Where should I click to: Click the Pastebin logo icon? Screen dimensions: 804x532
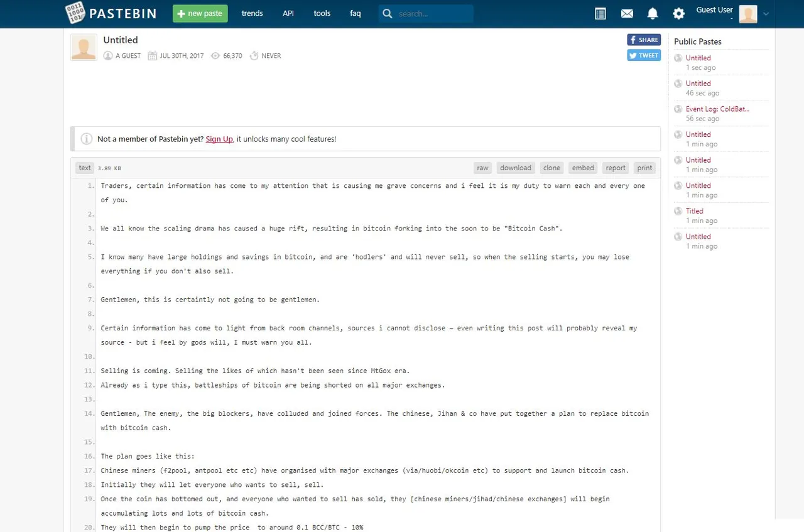pos(75,13)
